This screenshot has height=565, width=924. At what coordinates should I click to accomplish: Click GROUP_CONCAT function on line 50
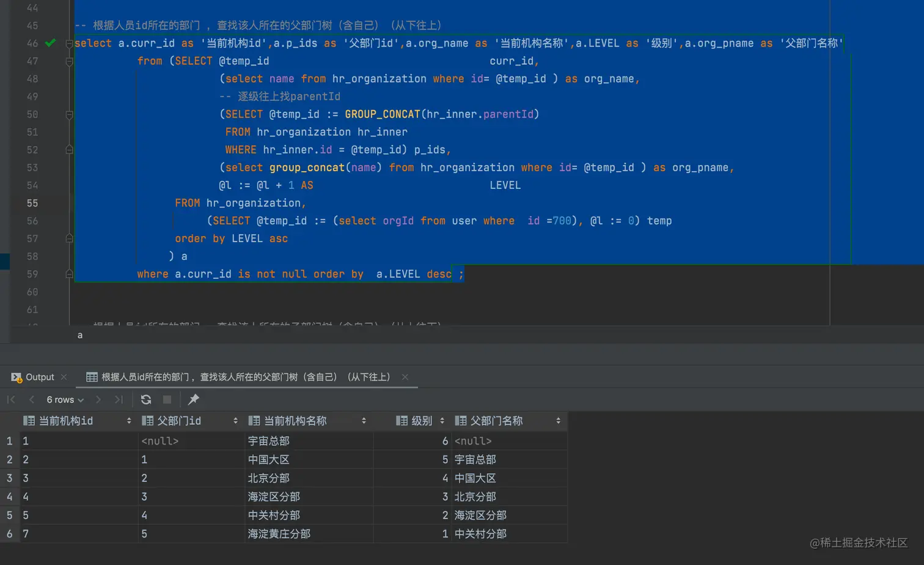(x=383, y=114)
